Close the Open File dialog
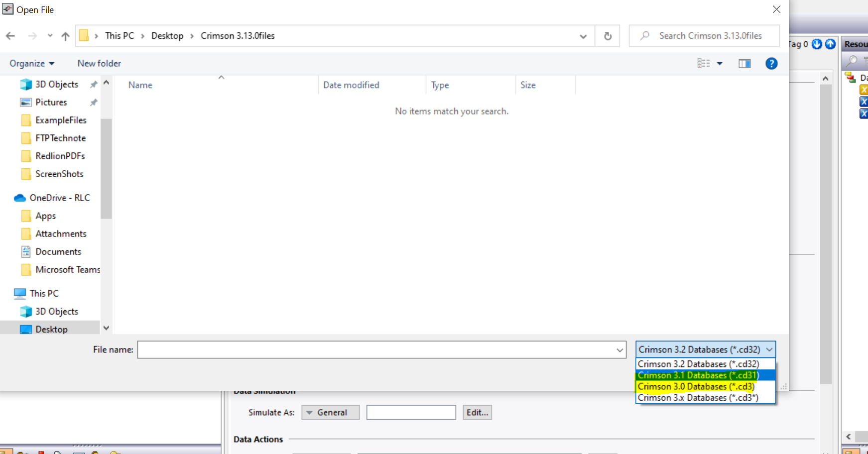Viewport: 868px width, 454px height. (x=776, y=9)
